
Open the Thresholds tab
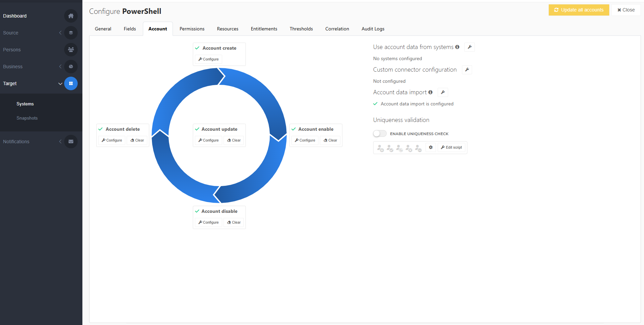tap(301, 29)
